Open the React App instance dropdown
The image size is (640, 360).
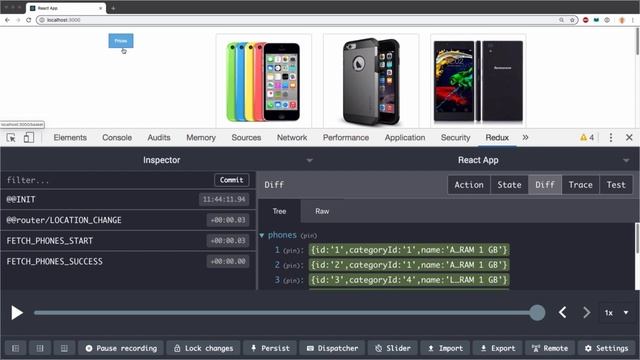(626, 160)
